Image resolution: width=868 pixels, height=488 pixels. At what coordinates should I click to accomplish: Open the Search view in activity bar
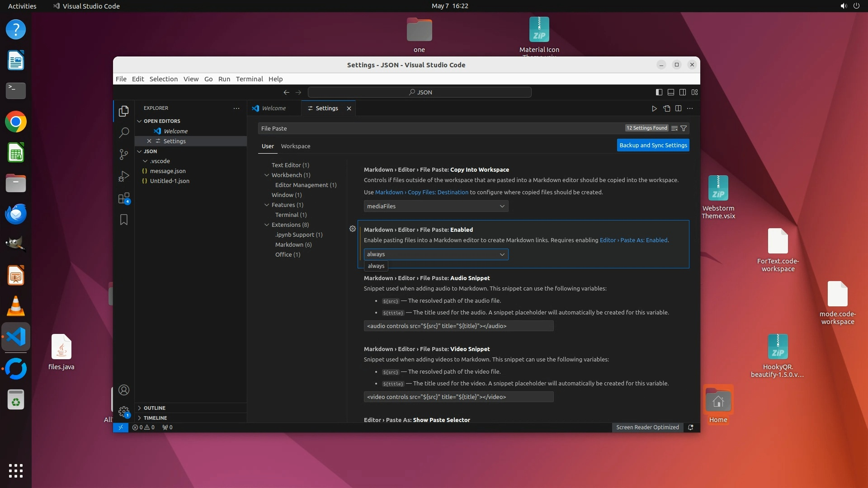click(x=123, y=132)
